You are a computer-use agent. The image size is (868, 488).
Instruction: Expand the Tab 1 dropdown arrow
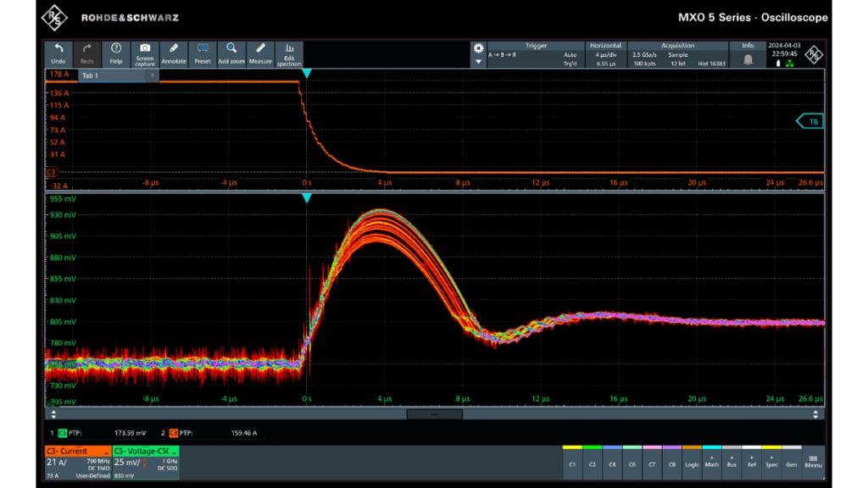(153, 75)
